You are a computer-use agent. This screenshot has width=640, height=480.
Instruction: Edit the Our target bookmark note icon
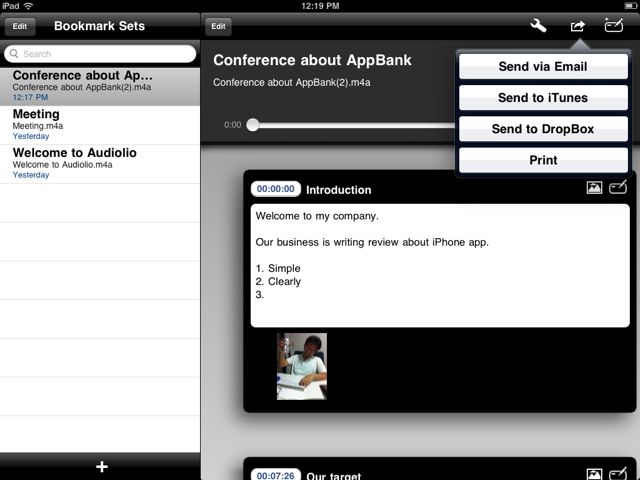click(618, 473)
